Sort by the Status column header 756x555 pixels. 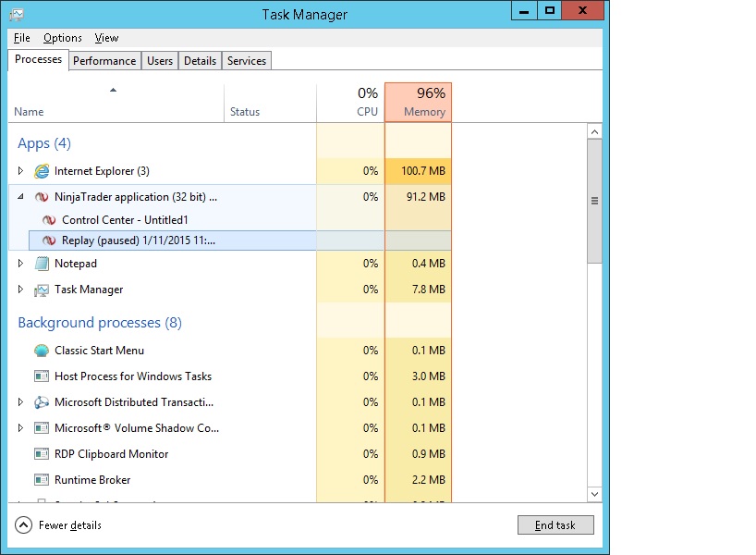pos(270,103)
